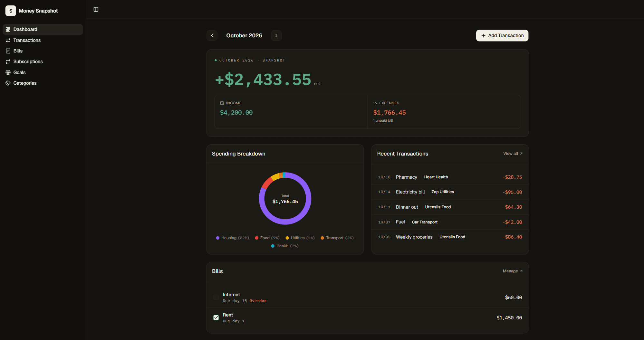Click the Zap Utilities category tag
644x340 pixels.
coord(443,192)
